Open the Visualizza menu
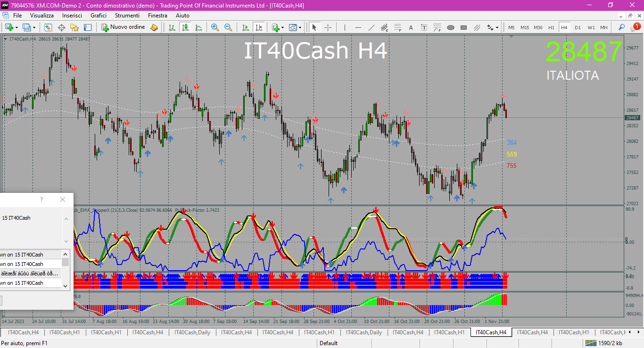This screenshot has width=644, height=348. [42, 16]
